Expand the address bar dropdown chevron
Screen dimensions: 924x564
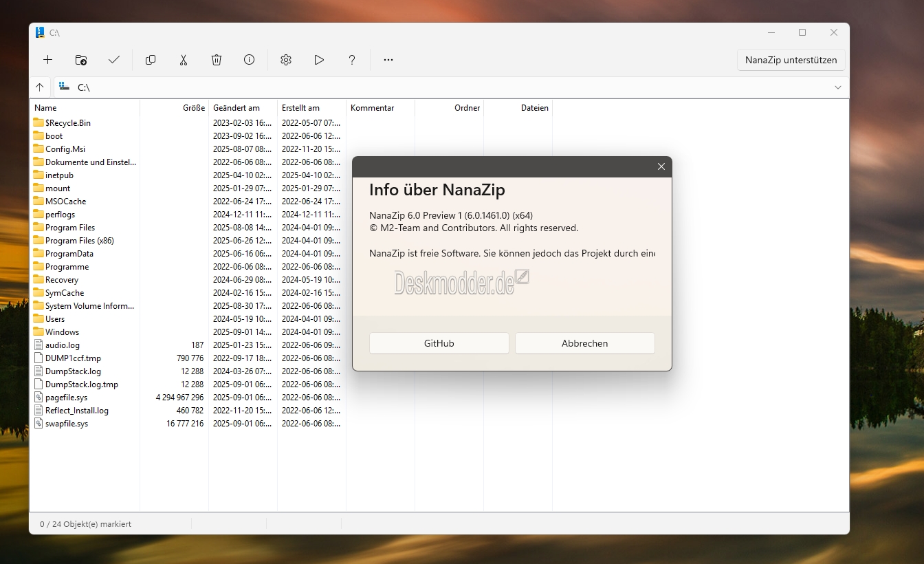pos(838,87)
